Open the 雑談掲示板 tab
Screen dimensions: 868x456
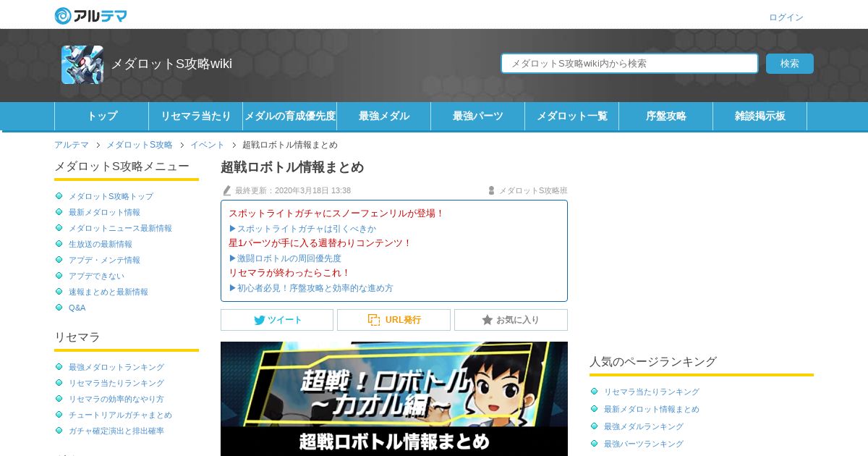760,116
